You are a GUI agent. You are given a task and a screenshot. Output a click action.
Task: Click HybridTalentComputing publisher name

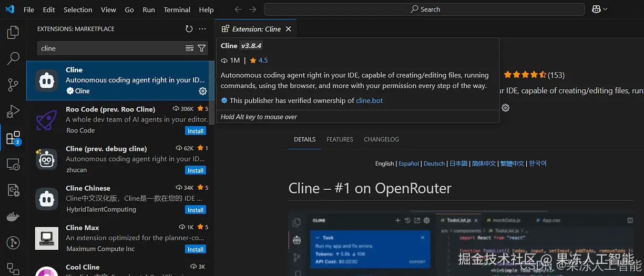tap(101, 209)
